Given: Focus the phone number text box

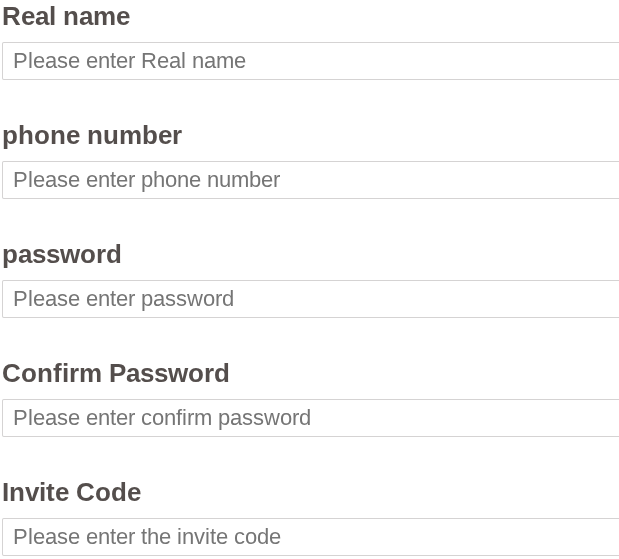Looking at the screenshot, I should (x=310, y=180).
